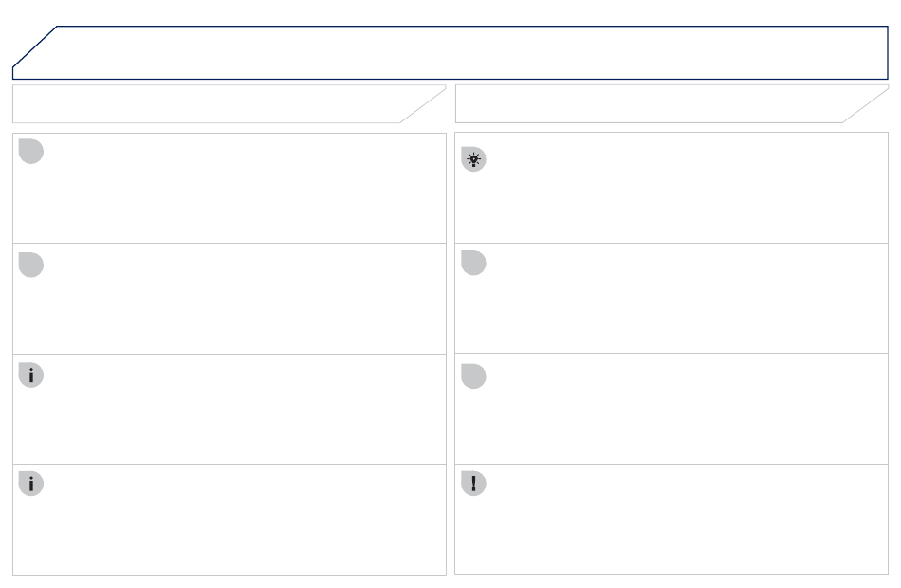This screenshot has height=588, width=901.
Task: Click the blank gray icon directly above the exclamation icon
Action: (473, 377)
